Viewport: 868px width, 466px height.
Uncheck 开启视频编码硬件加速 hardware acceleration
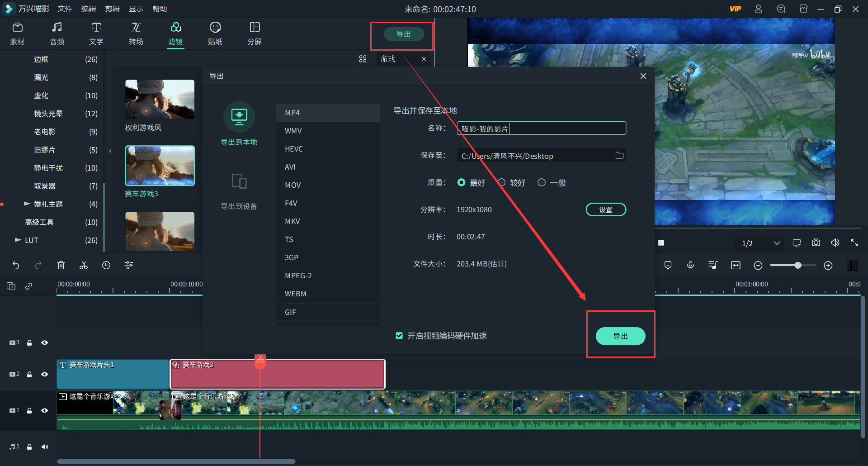pos(399,336)
